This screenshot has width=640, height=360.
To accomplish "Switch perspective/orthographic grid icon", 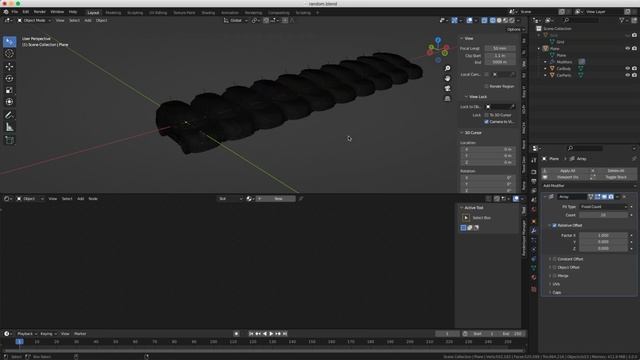I will [448, 99].
